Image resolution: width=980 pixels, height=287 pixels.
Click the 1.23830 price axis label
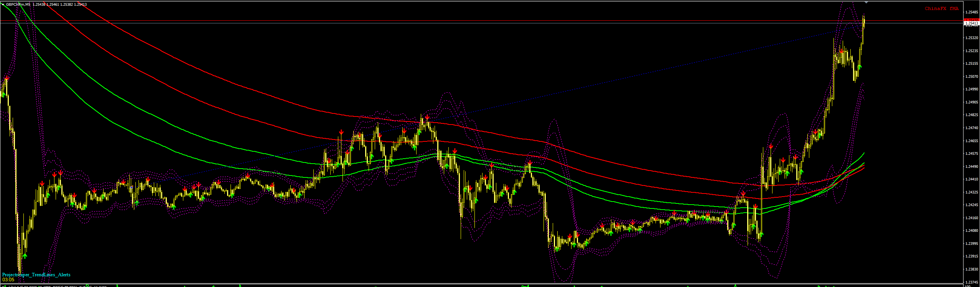point(971,269)
